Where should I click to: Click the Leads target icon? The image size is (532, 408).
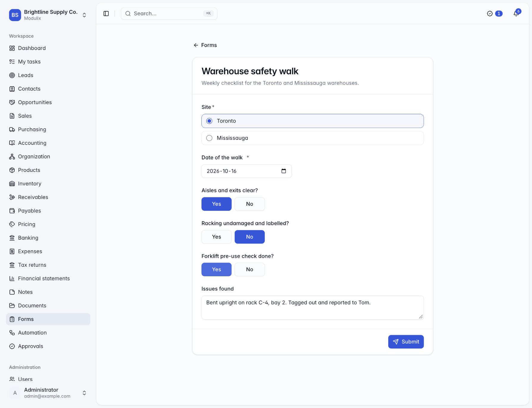[x=12, y=75]
